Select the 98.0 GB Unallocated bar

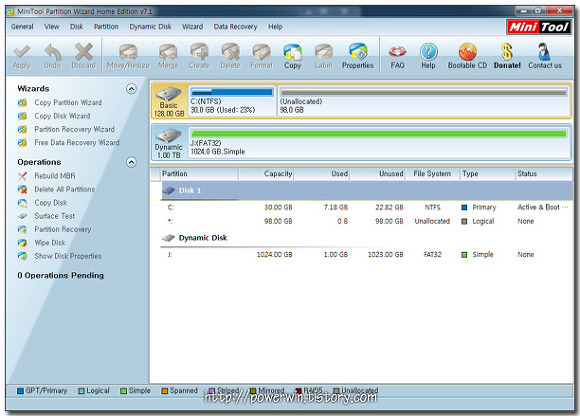pos(424,101)
